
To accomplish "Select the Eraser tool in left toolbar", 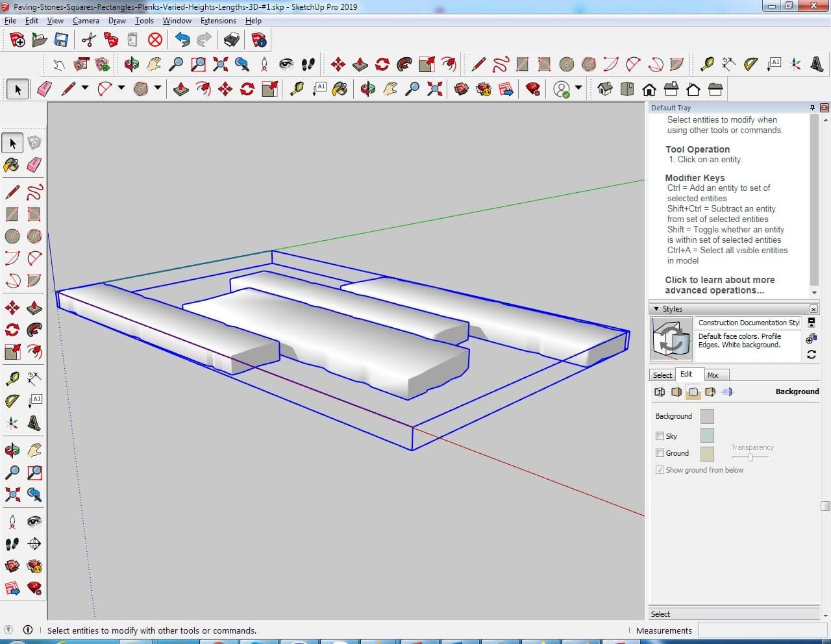I will (x=34, y=165).
